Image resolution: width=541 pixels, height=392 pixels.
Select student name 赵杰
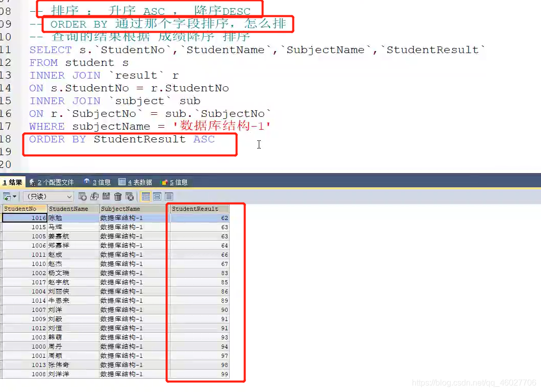[73, 264]
